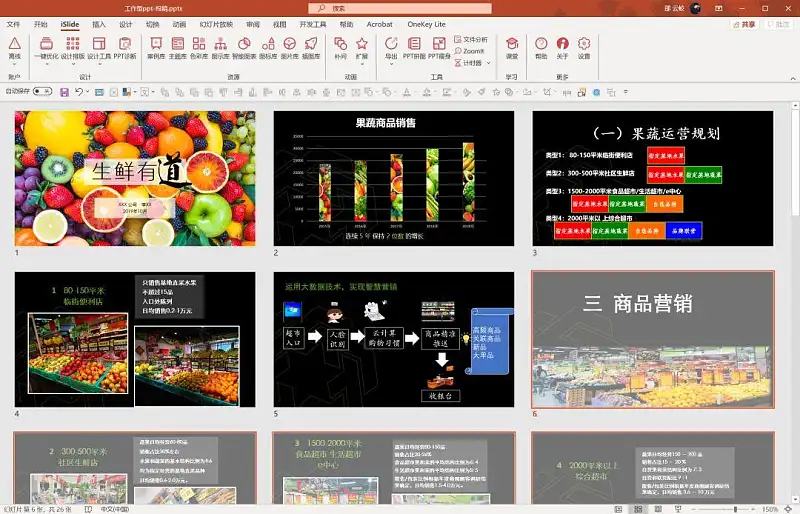Click the fit-to-window icon beside 150%
This screenshot has height=514, width=800.
pyautogui.click(x=788, y=509)
